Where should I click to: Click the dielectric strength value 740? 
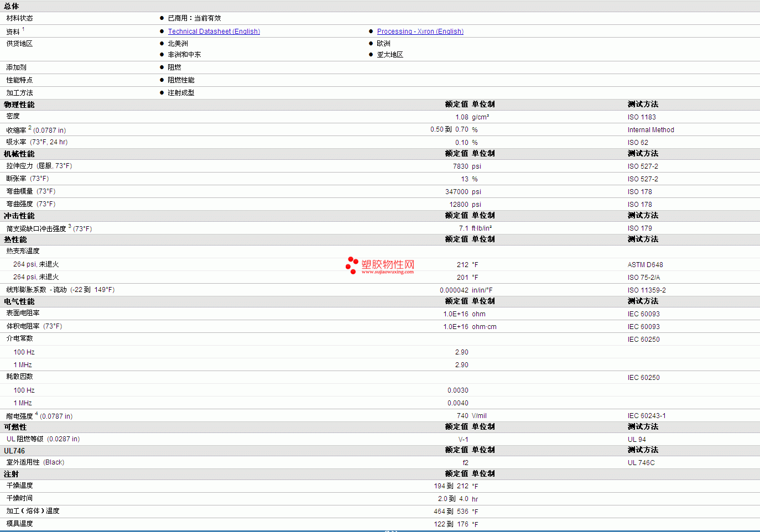click(x=462, y=416)
